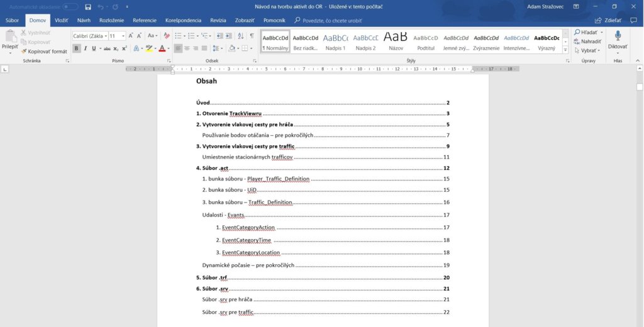
Task: Toggle Bold formatting button
Action: tap(77, 48)
